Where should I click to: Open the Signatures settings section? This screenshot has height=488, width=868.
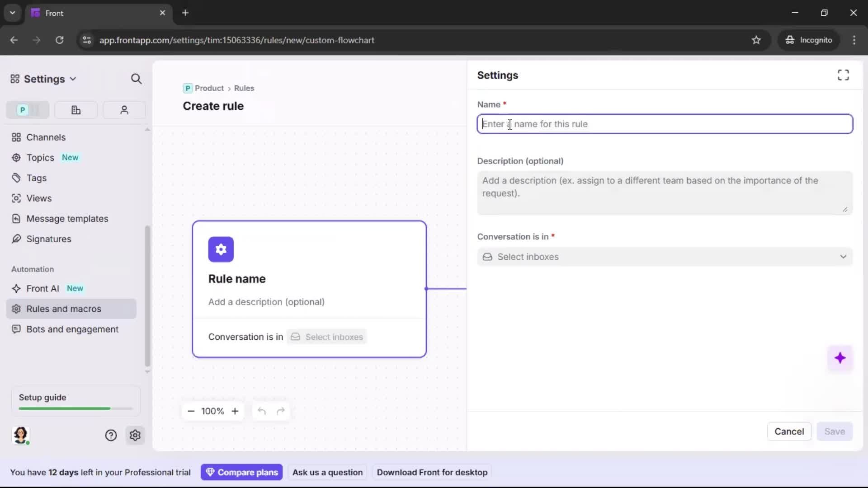(x=48, y=239)
